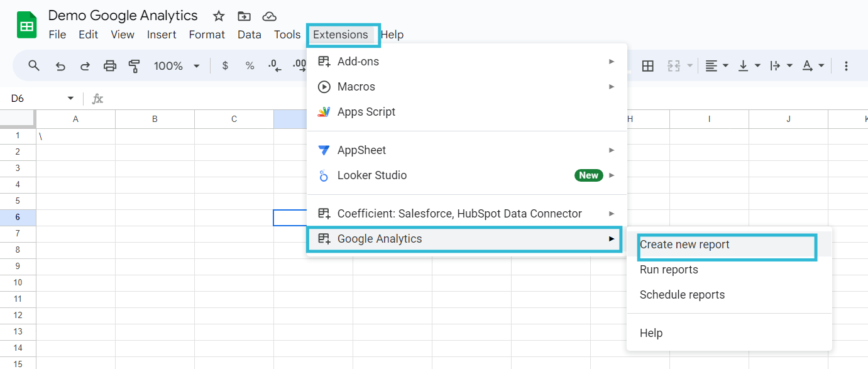Viewport: 868px width, 369px height.
Task: Format as currency with dollar icon
Action: click(225, 65)
